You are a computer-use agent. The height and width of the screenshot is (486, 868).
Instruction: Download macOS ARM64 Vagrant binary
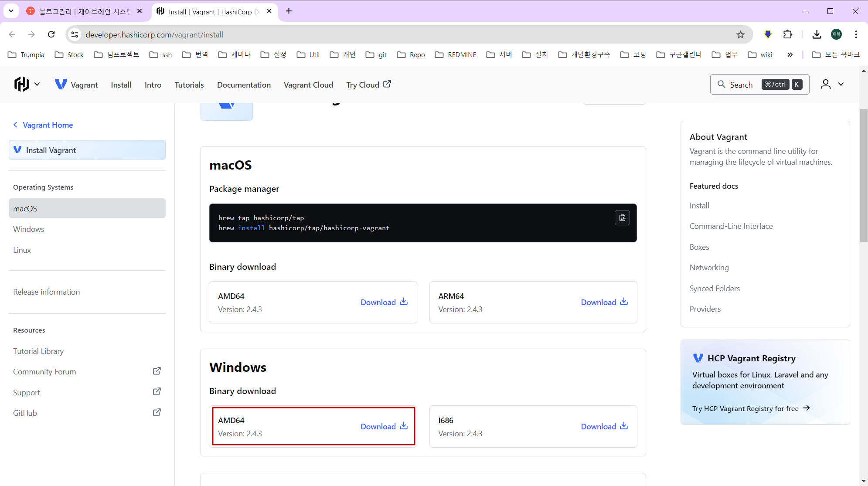[x=604, y=302]
